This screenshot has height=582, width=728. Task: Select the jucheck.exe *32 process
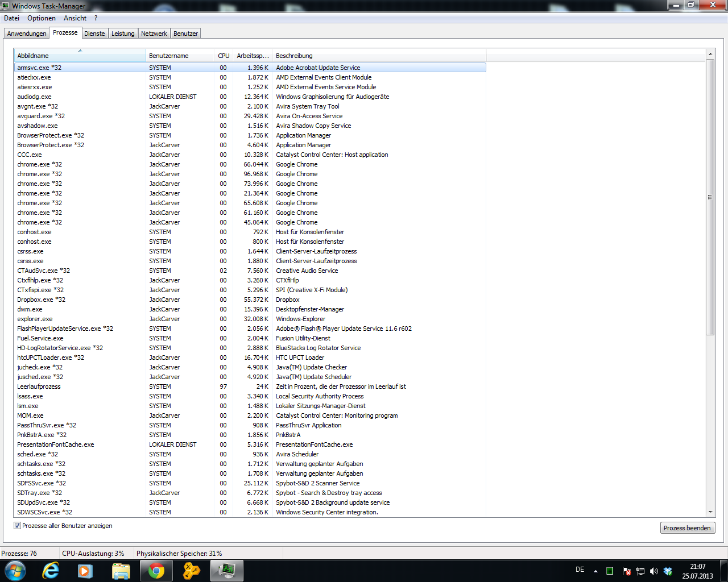click(250, 367)
